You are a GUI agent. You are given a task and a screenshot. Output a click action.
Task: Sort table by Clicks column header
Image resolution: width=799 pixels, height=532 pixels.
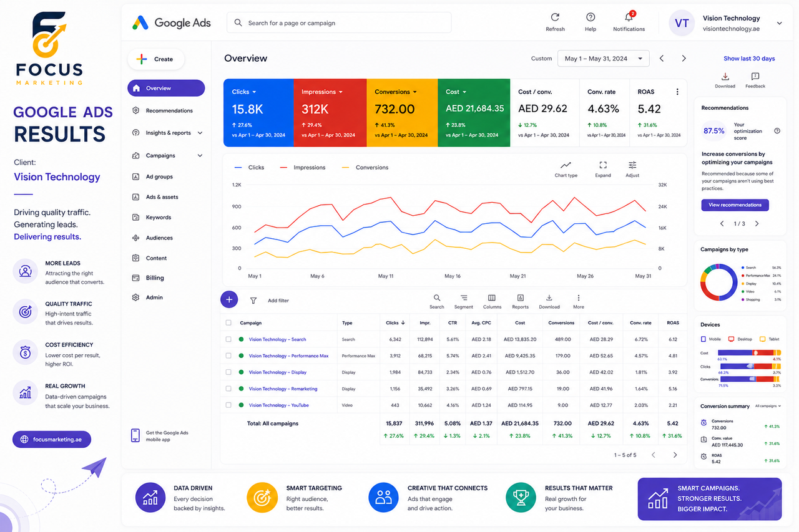point(395,323)
